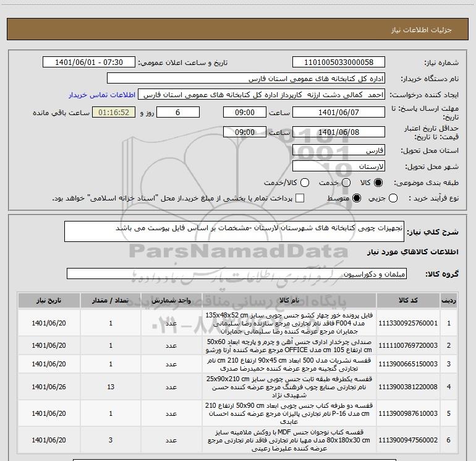Click the MDF teen bookshelf item name

click(289, 440)
